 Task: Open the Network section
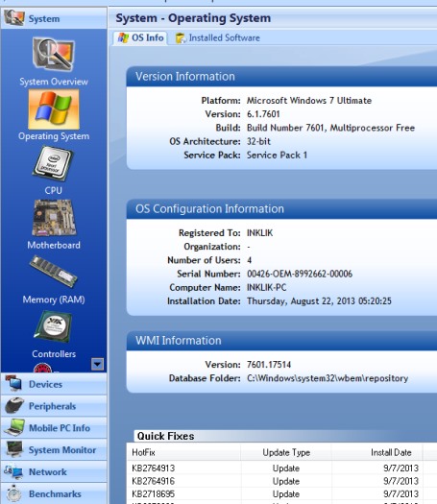(x=54, y=471)
